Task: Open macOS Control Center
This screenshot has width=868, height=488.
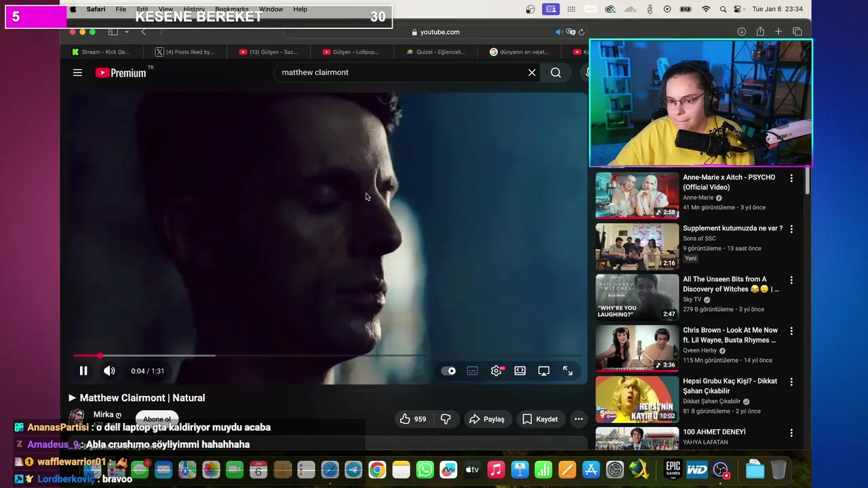Action: click(x=738, y=9)
